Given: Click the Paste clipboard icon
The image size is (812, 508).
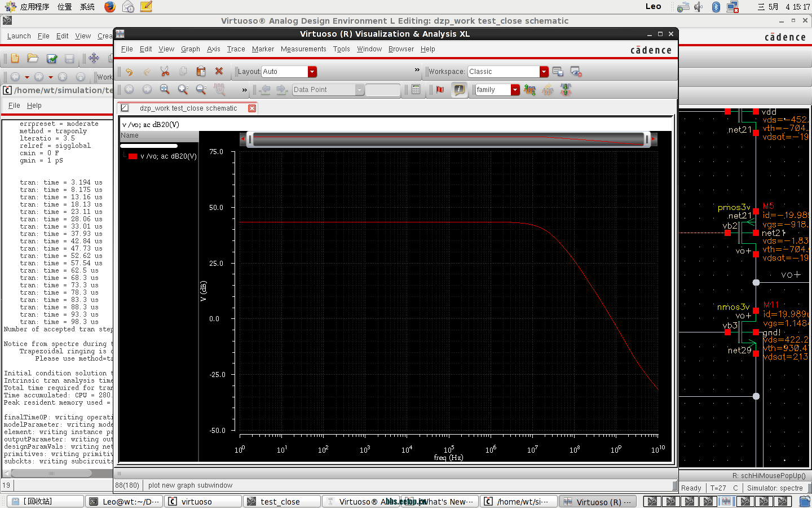Looking at the screenshot, I should [201, 72].
